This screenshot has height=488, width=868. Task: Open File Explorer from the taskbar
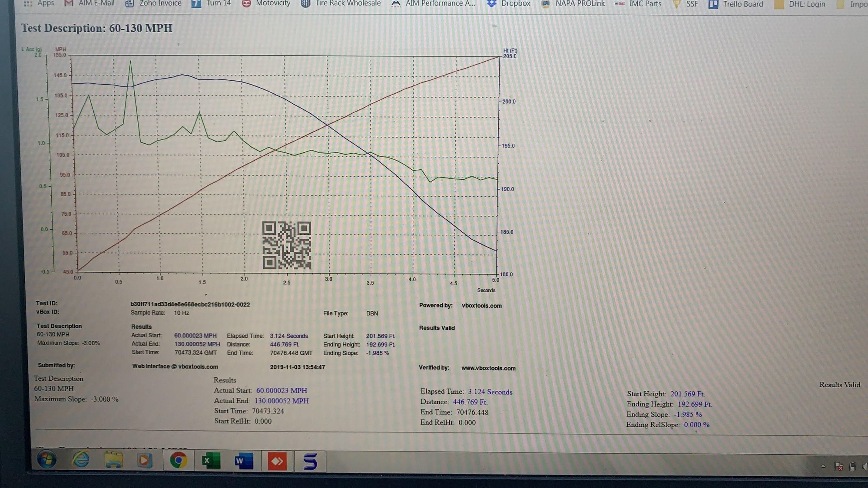click(113, 460)
